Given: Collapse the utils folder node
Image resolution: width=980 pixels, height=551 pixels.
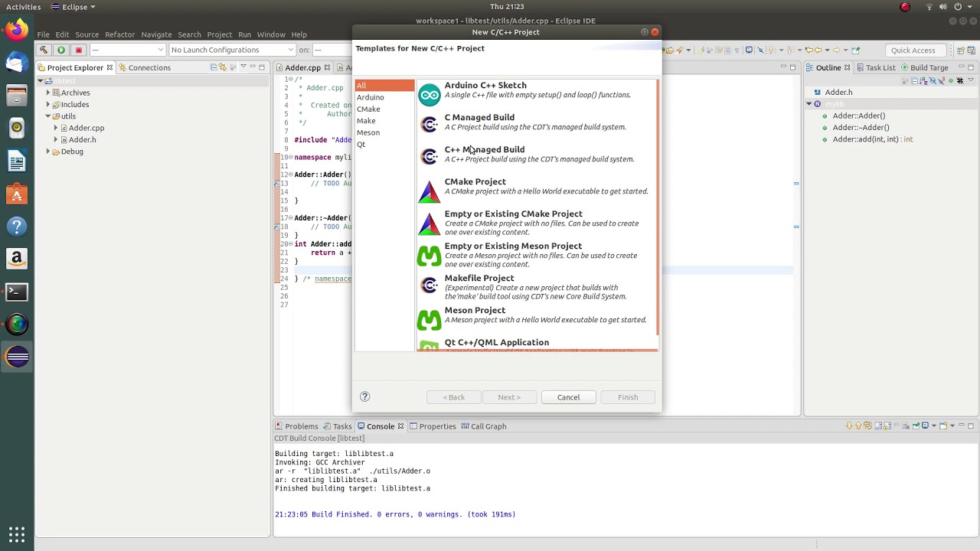Looking at the screenshot, I should point(48,116).
